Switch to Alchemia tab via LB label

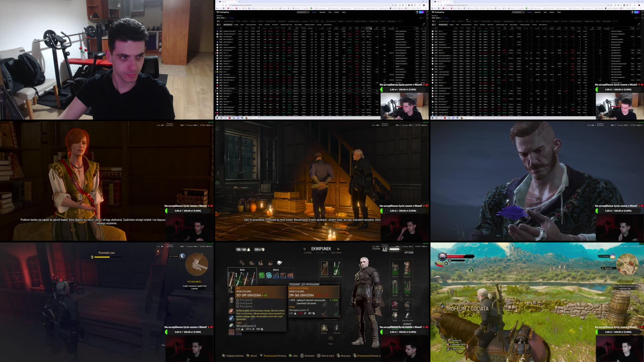(308, 253)
